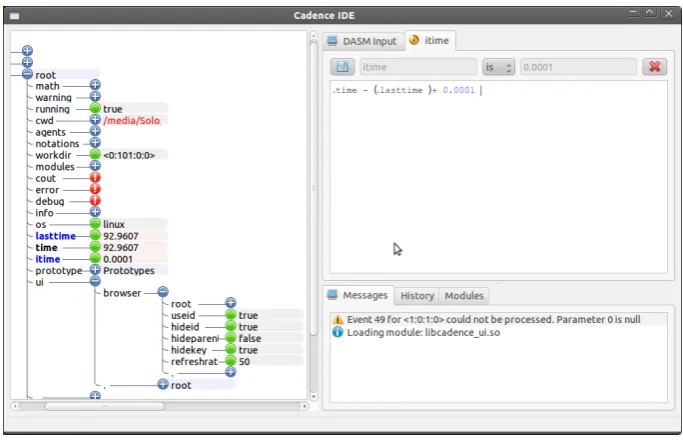This screenshot has height=440, width=683.
Task: Open the History tab
Action: [x=417, y=296]
